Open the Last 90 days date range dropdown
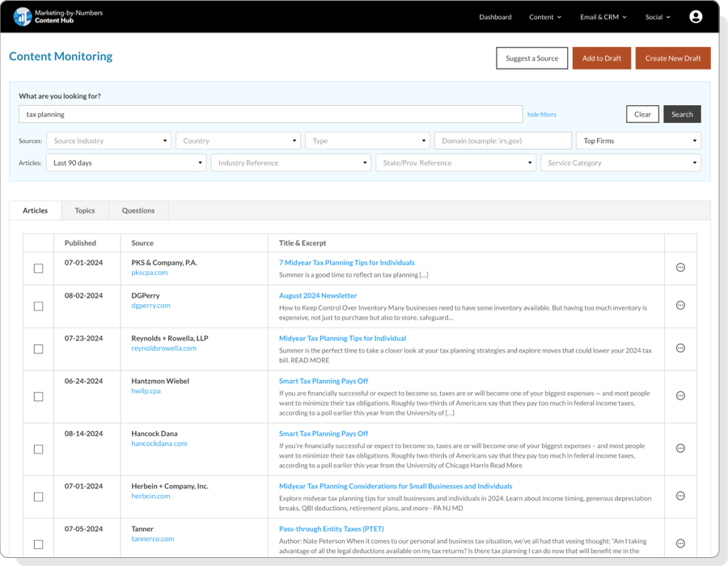Screen dimensions: 728x566 (126, 163)
